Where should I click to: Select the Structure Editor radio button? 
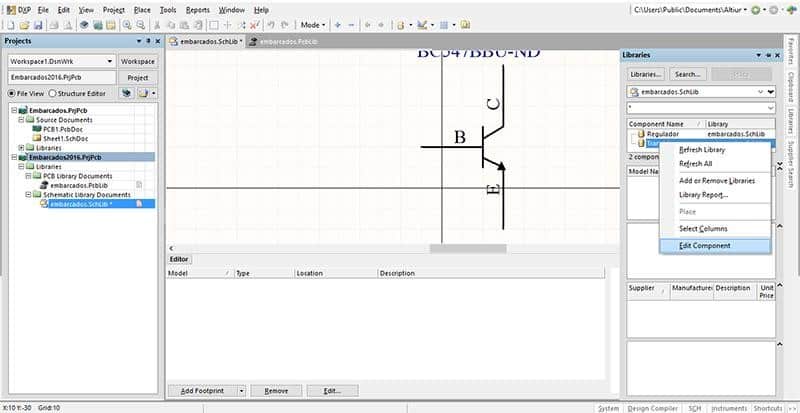point(52,93)
